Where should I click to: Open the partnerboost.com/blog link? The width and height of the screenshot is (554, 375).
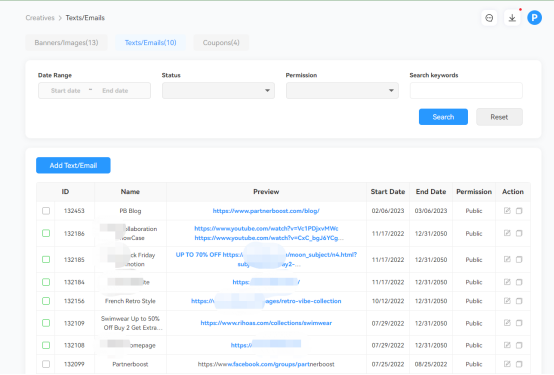coord(266,211)
